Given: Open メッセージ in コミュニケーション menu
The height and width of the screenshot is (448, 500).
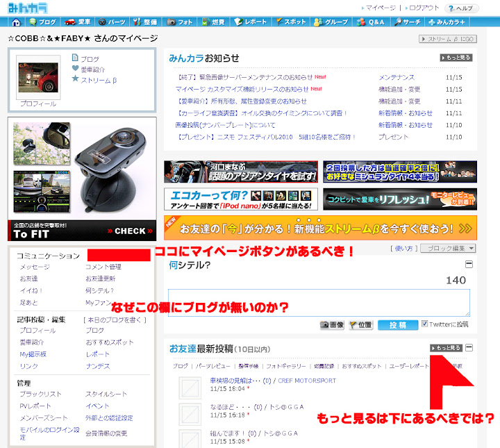Looking at the screenshot, I should (35, 267).
